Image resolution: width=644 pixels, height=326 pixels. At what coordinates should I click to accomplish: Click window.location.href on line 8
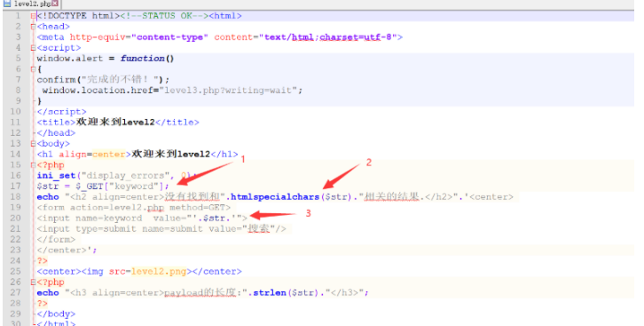click(x=98, y=91)
